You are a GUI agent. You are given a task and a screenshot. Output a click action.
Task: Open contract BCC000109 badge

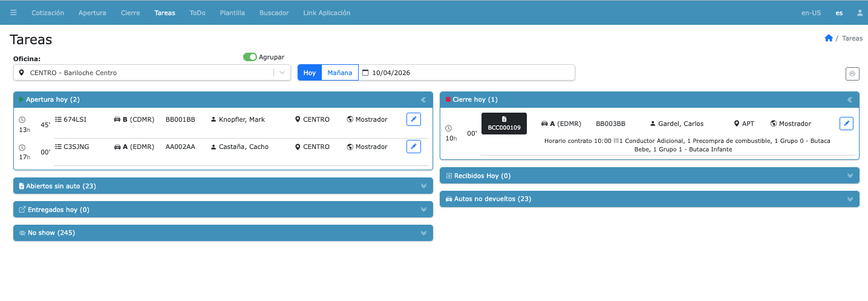click(504, 124)
